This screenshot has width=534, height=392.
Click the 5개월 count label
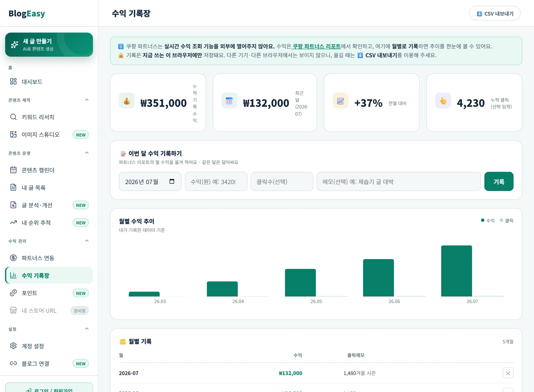pos(508,341)
